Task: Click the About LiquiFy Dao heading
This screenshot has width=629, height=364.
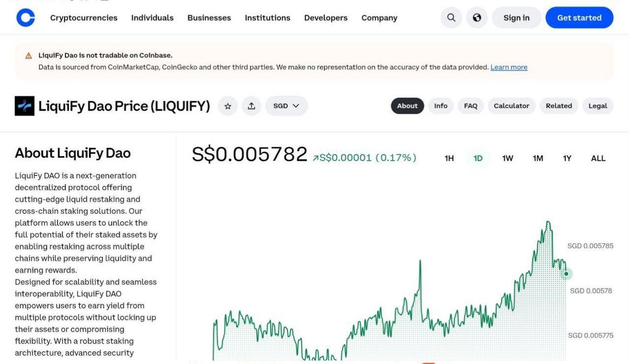Action: pyautogui.click(x=73, y=153)
